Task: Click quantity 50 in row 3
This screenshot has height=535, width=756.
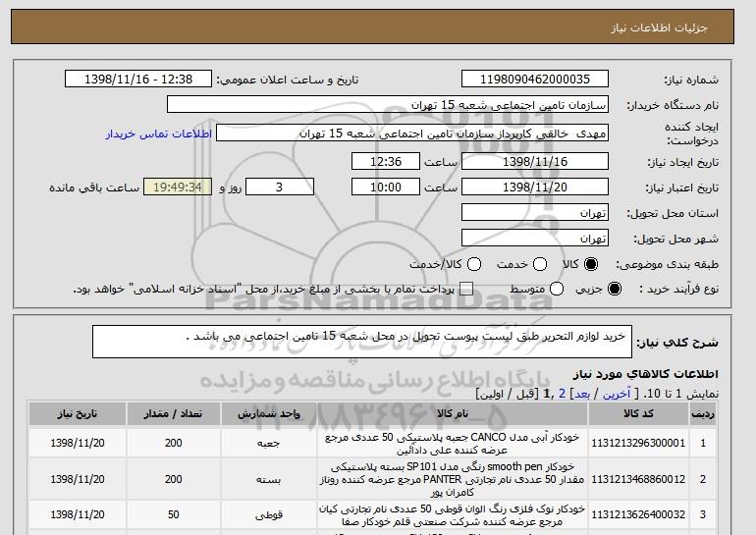Action: tap(173, 514)
